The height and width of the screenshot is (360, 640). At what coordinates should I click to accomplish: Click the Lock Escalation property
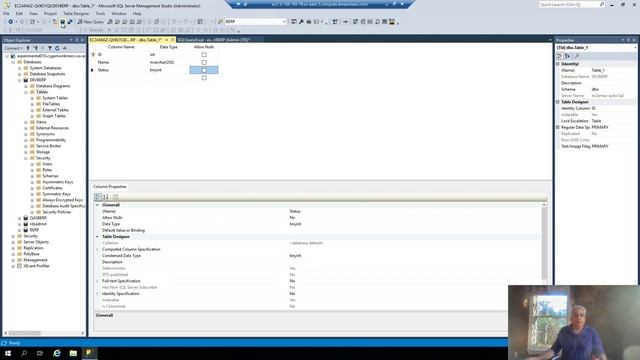[598, 121]
